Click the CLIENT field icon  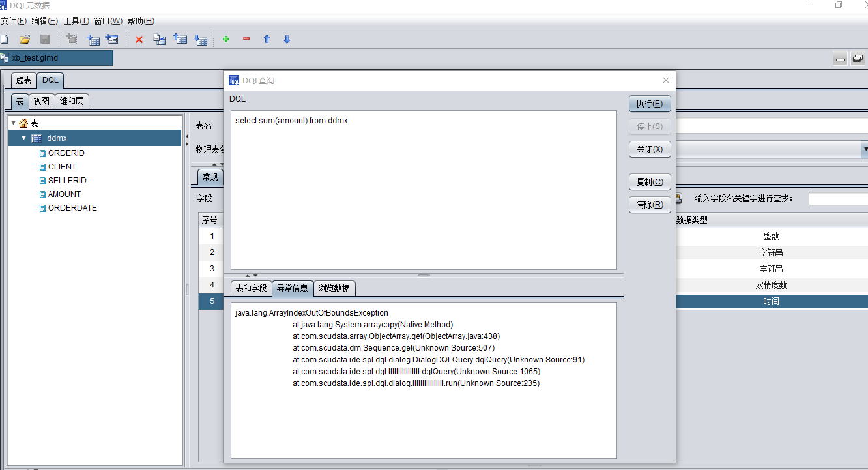click(43, 167)
